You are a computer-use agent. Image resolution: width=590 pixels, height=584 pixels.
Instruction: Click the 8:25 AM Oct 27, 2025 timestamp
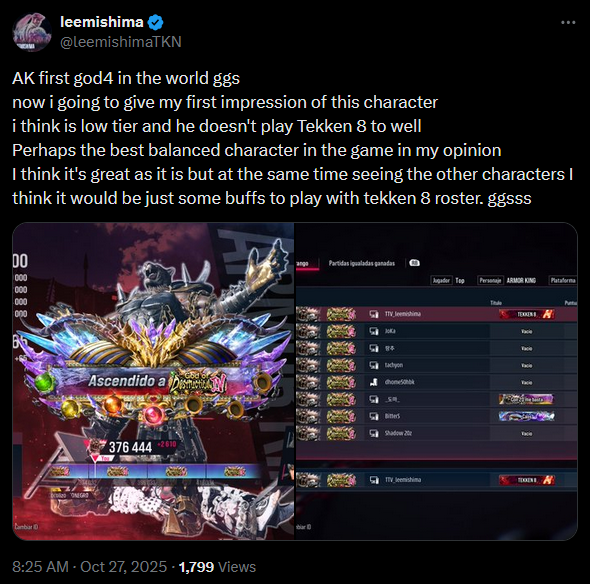(x=90, y=567)
